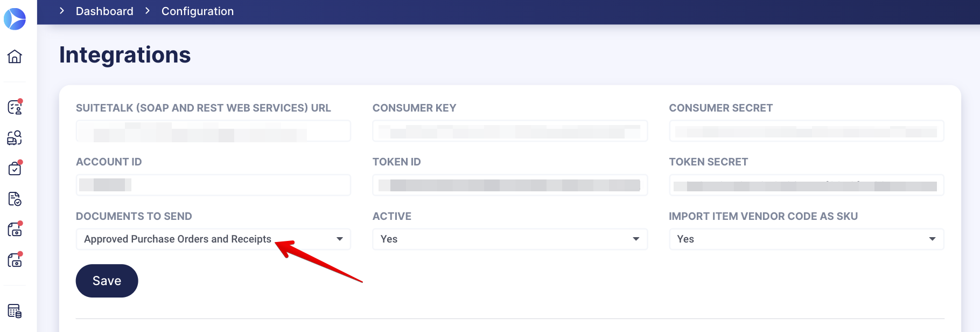This screenshot has width=980, height=332.
Task: Open the checklist-with-person sidebar icon
Action: pos(15,107)
